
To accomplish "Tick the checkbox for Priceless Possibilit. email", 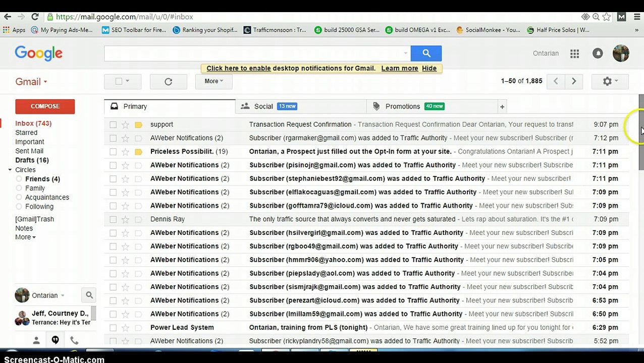I will [113, 152].
